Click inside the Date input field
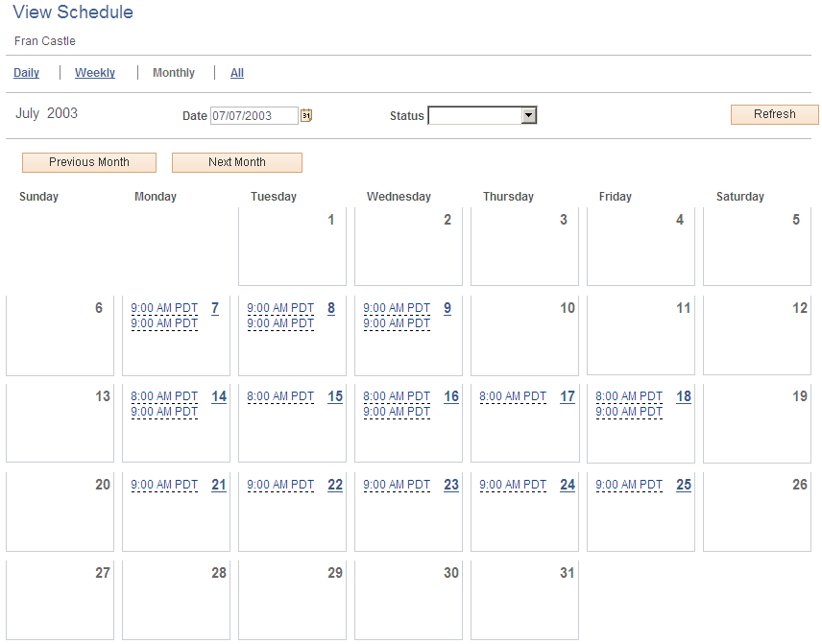This screenshot has height=644, width=822. [254, 114]
